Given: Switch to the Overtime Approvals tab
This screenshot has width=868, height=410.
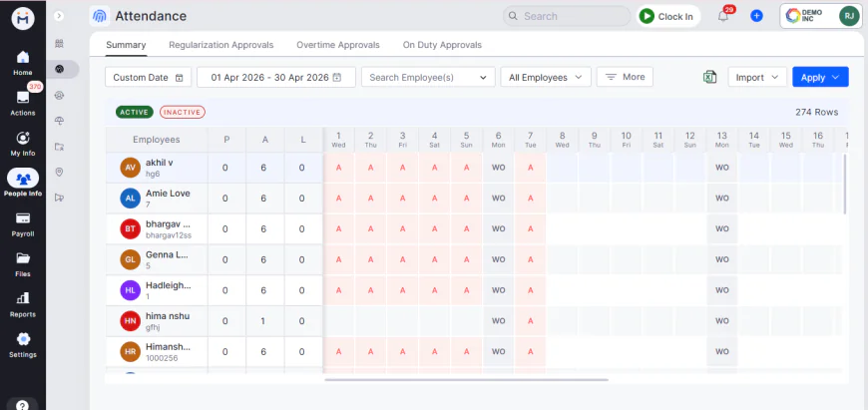Looking at the screenshot, I should coord(338,45).
